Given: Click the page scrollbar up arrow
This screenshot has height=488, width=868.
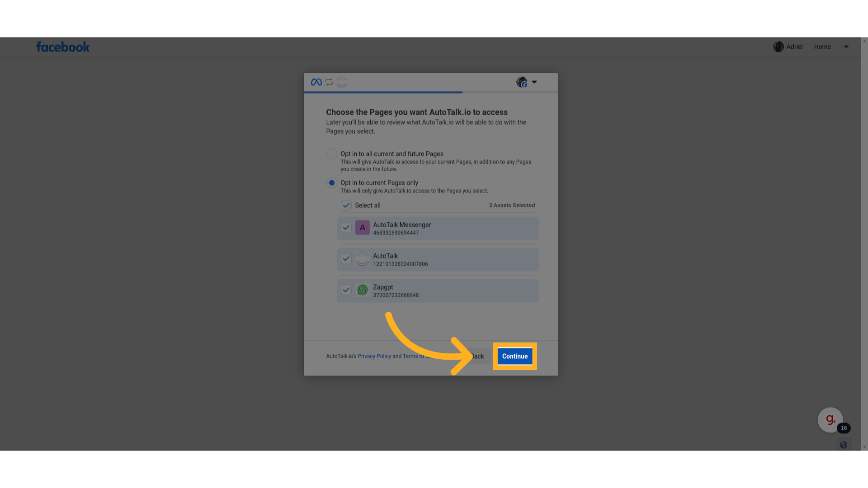Looking at the screenshot, I should pos(864,41).
